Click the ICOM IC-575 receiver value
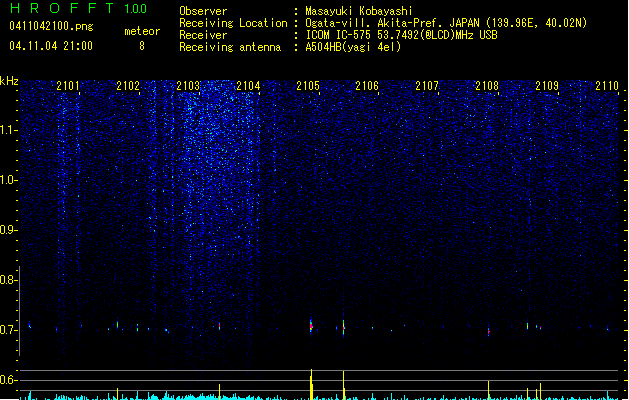Image resolution: width=629 pixels, height=400 pixels. click(x=401, y=35)
